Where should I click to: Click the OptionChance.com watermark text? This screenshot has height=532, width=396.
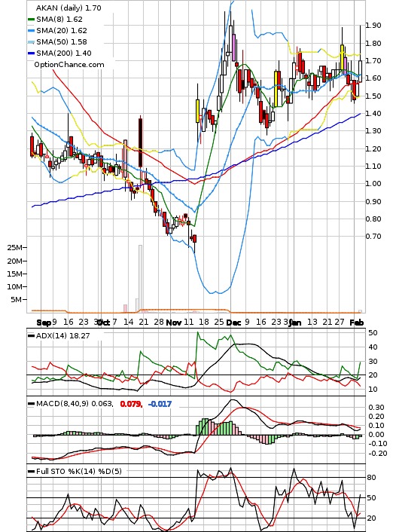(69, 65)
